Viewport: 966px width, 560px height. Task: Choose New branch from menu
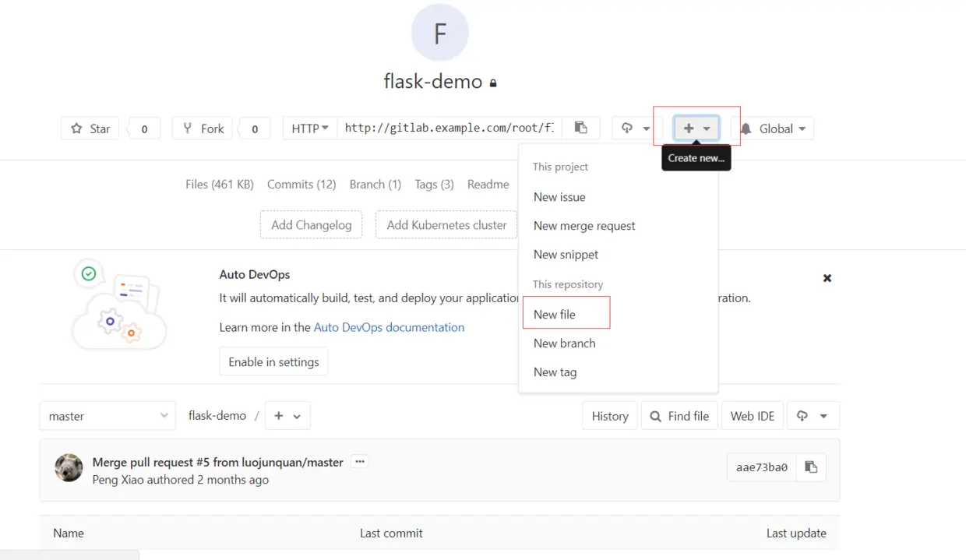[x=564, y=343]
